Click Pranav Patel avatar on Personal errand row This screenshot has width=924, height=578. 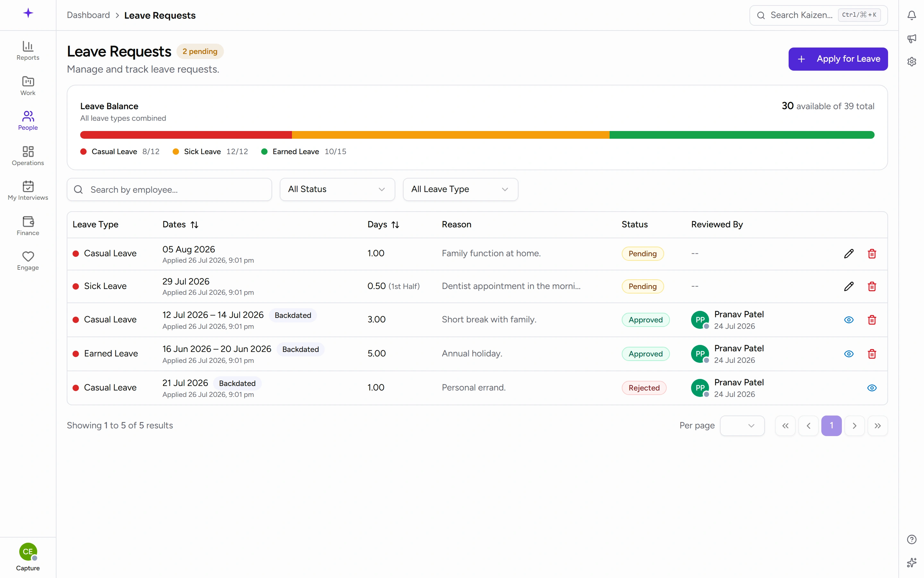point(700,388)
